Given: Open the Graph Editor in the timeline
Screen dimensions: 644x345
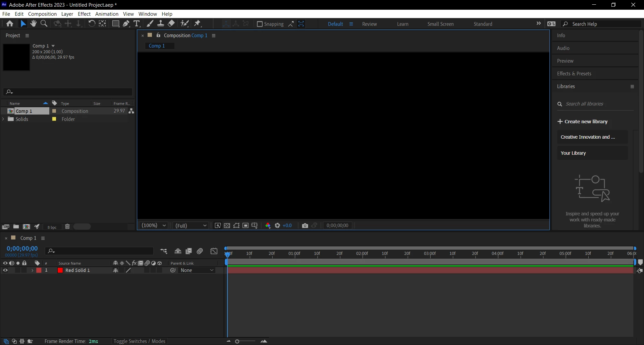Looking at the screenshot, I should pyautogui.click(x=214, y=251).
